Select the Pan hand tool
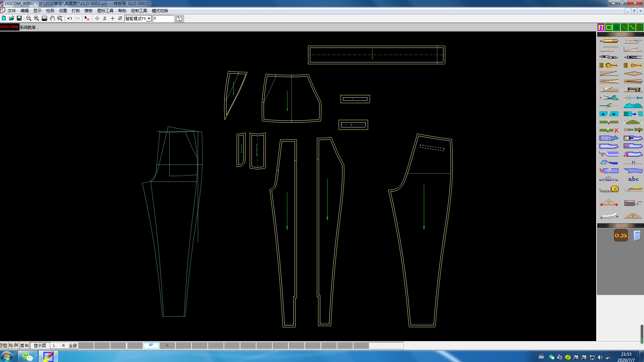Image resolution: width=644 pixels, height=362 pixels. coord(52,18)
